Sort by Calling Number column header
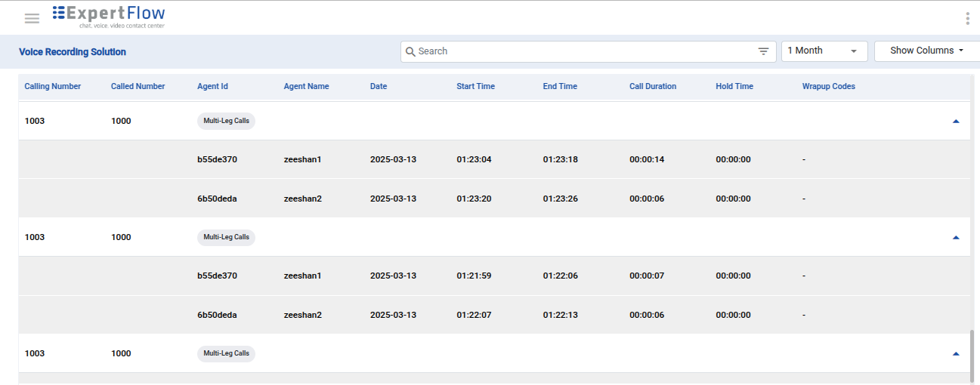980x385 pixels. (x=53, y=86)
